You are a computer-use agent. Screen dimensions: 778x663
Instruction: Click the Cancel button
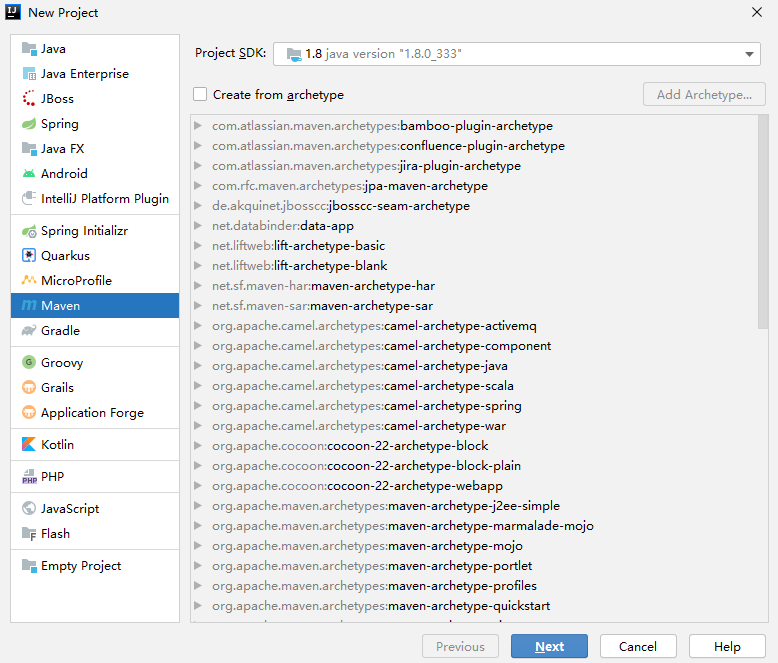point(637,647)
